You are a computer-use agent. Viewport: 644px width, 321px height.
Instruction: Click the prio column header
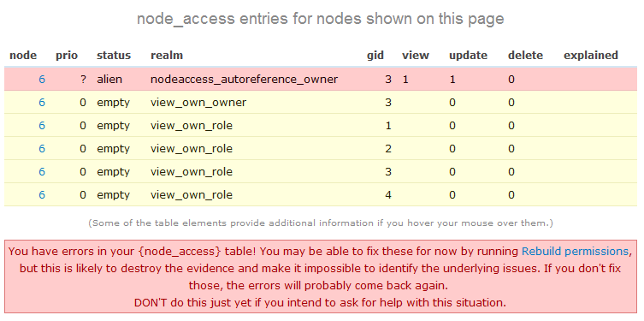click(67, 56)
